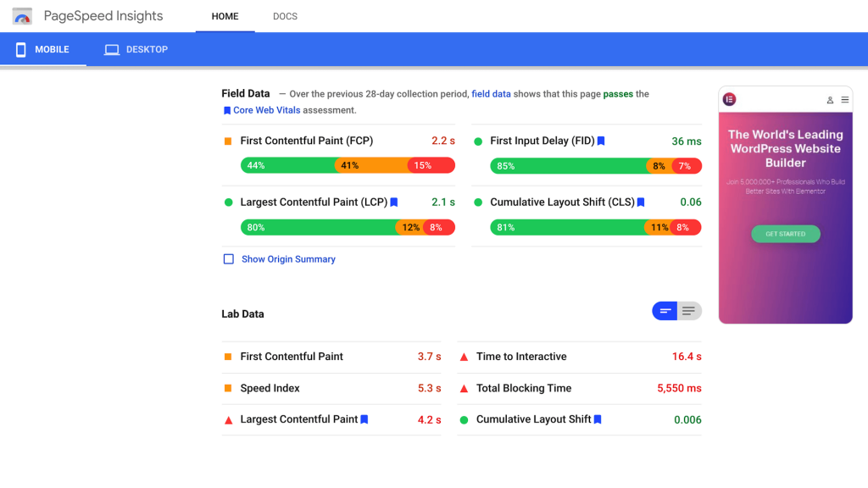Go to the HOME tab
This screenshot has height=488, width=868.
click(x=225, y=16)
